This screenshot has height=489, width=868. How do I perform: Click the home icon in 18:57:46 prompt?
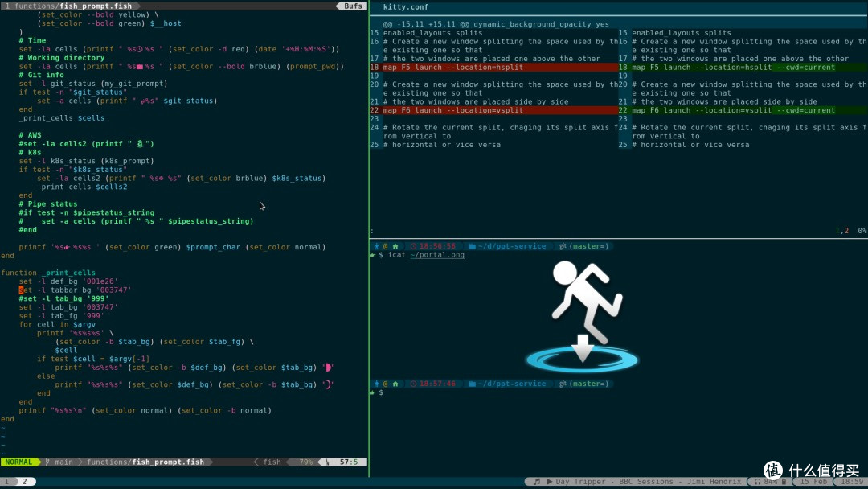click(x=395, y=383)
